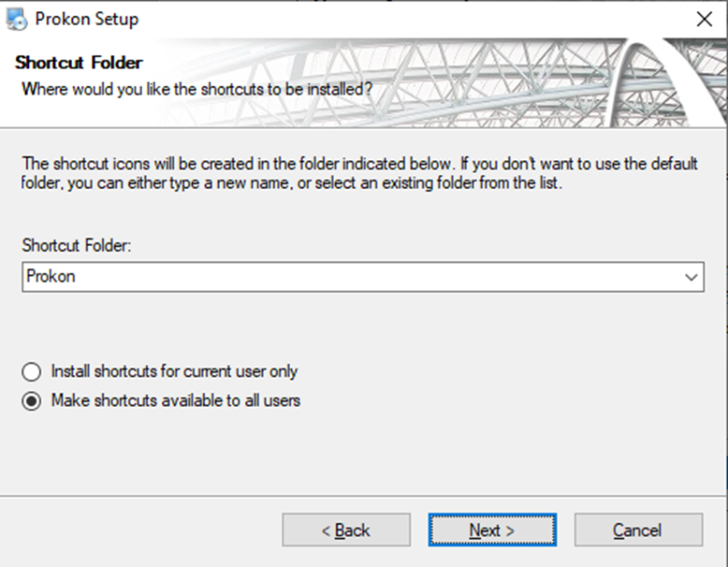The width and height of the screenshot is (728, 567).
Task: Click the shortcut icons description paragraph
Action: coord(359,173)
